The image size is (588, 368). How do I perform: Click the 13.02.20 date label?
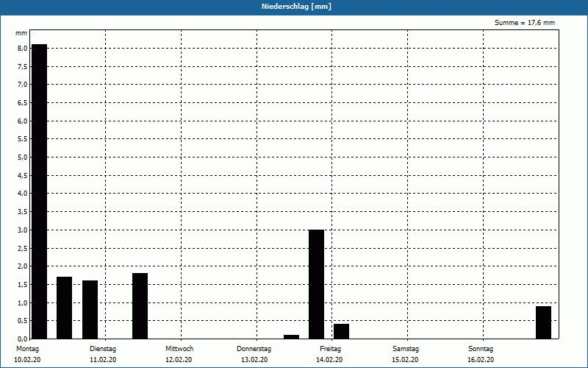254,360
